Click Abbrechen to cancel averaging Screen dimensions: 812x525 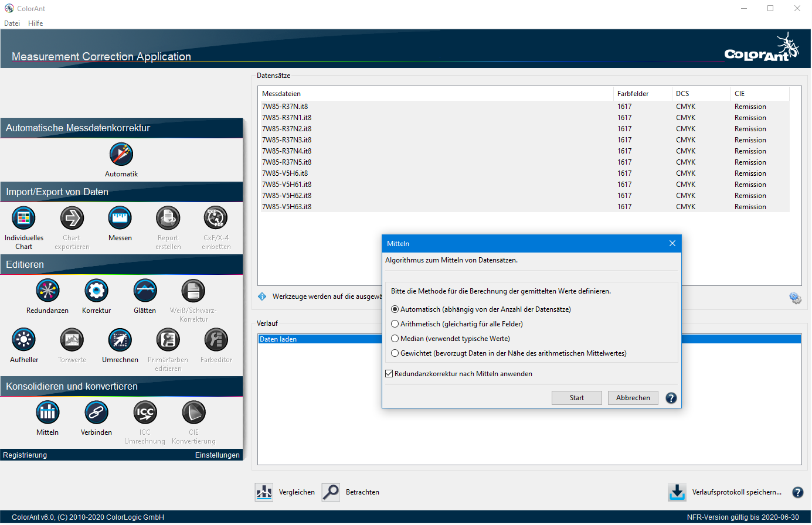(633, 398)
